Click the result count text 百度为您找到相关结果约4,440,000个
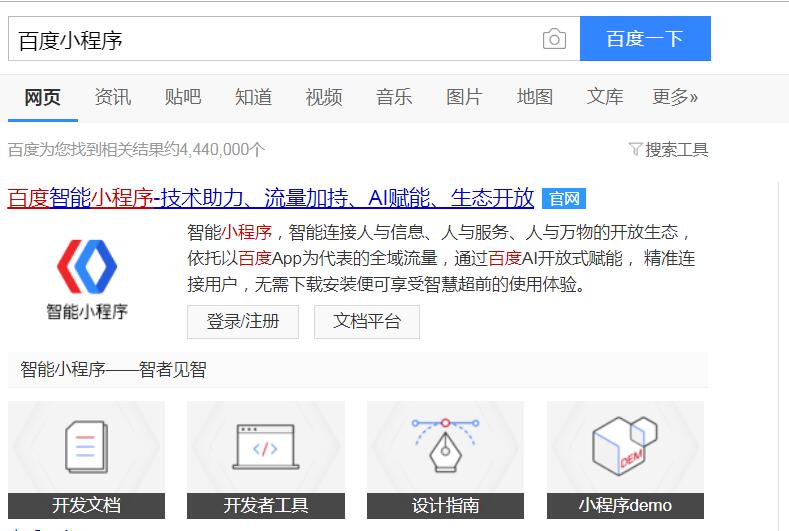The image size is (789, 531). (x=136, y=149)
